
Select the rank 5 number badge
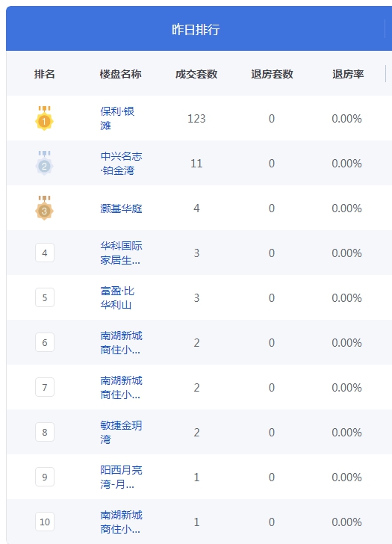click(45, 297)
